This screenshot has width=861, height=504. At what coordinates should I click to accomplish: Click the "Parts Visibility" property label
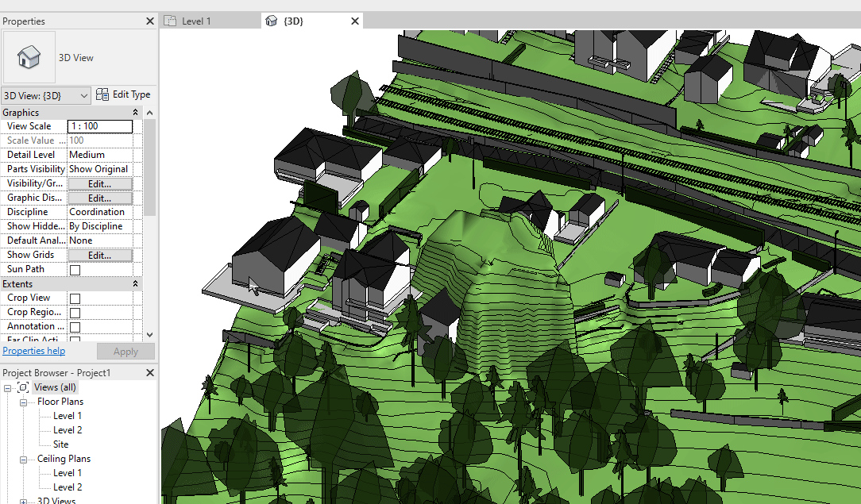click(x=37, y=169)
